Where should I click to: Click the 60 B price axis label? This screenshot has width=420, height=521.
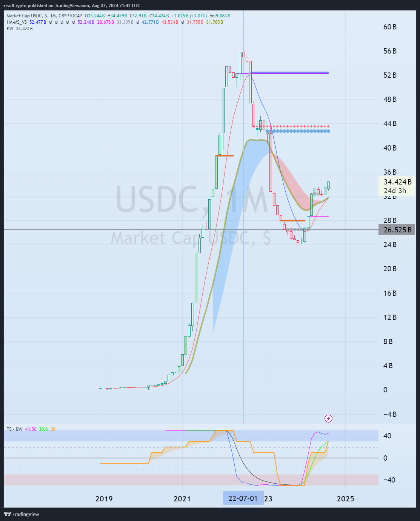[x=390, y=27]
